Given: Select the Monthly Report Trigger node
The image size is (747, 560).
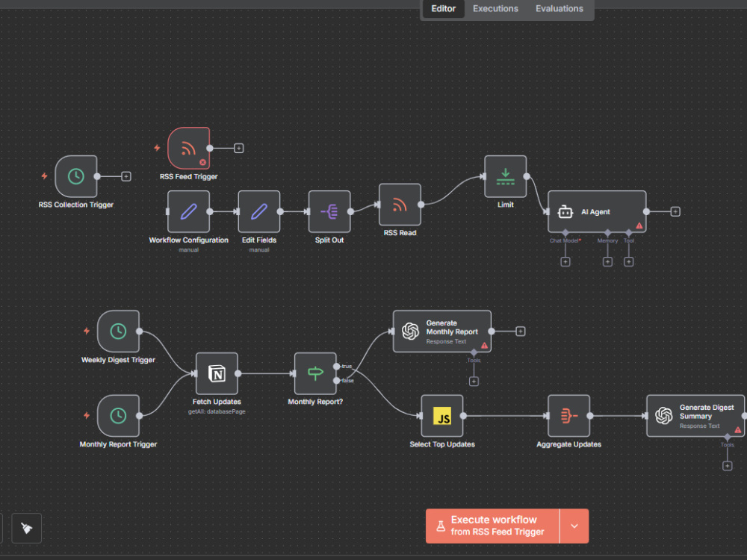Looking at the screenshot, I should (118, 416).
